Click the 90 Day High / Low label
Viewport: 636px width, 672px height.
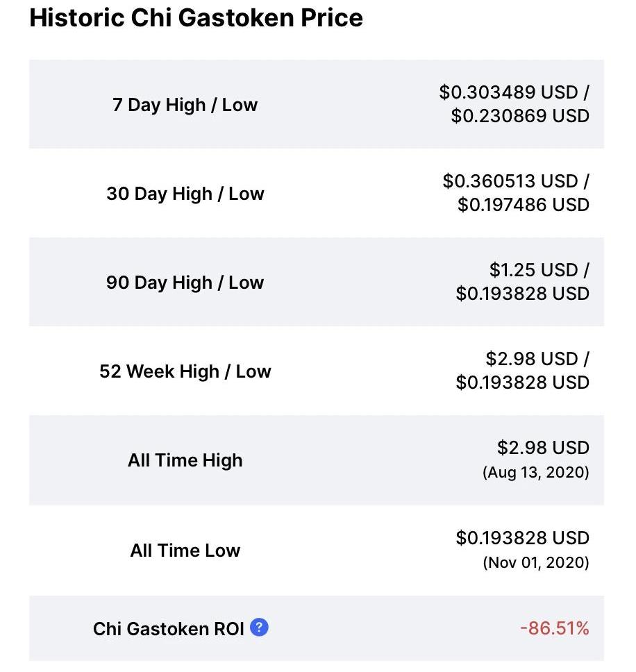(x=185, y=283)
